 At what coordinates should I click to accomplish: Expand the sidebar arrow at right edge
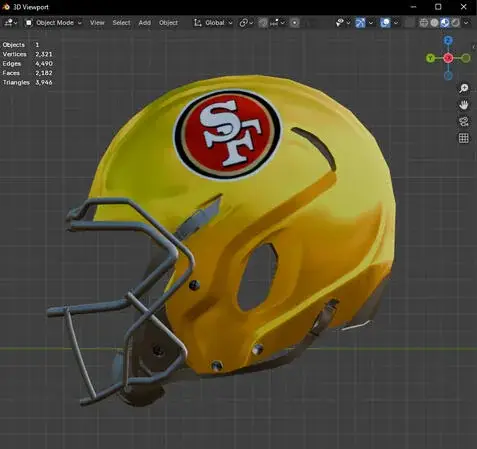tap(474, 47)
